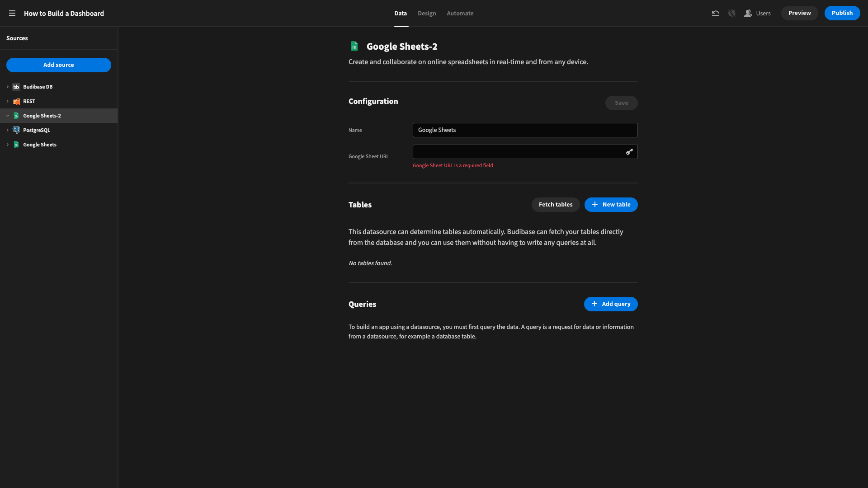Screen dimensions: 868x488
Task: Click app title How to Build a Dashboard
Action: click(x=64, y=14)
